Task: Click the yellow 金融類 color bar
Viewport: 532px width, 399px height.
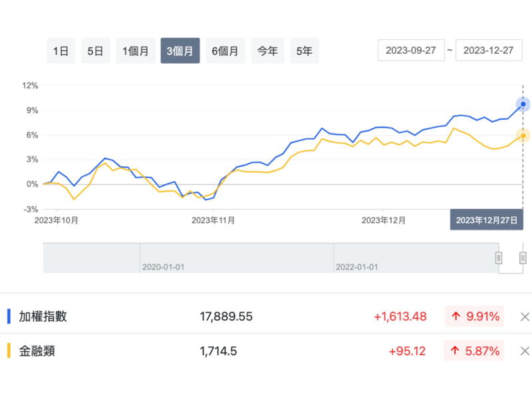Action: click(x=9, y=350)
